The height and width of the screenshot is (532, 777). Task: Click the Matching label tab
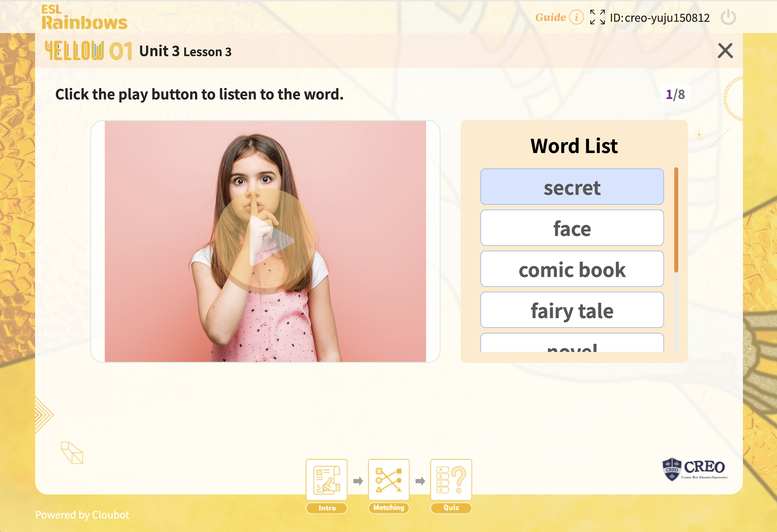388,508
